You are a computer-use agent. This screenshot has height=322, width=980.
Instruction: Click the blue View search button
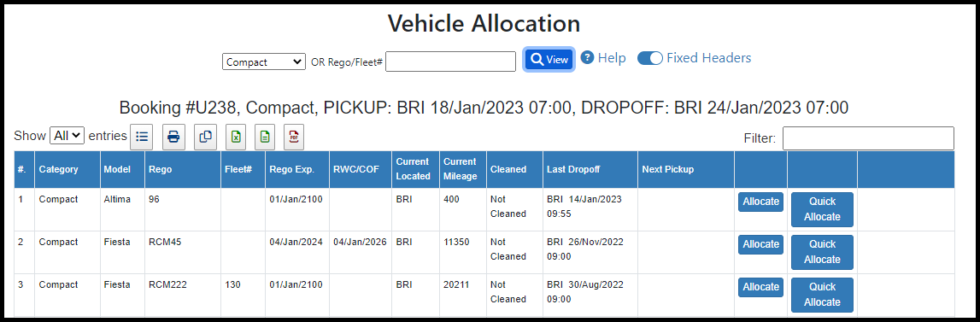pos(549,60)
